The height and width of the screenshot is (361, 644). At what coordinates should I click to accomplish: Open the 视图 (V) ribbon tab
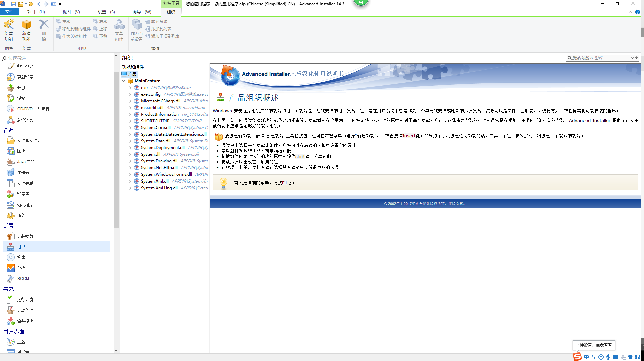coord(71,12)
